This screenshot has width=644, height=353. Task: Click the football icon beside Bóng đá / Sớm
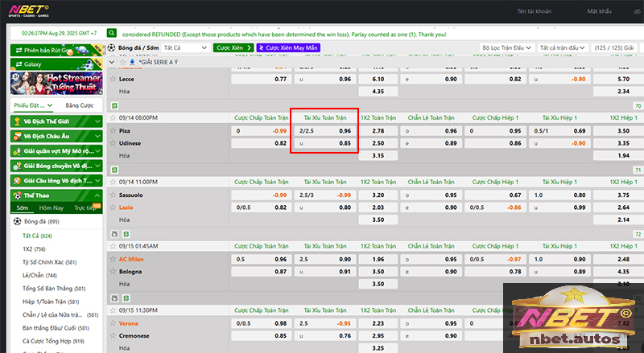[x=111, y=48]
